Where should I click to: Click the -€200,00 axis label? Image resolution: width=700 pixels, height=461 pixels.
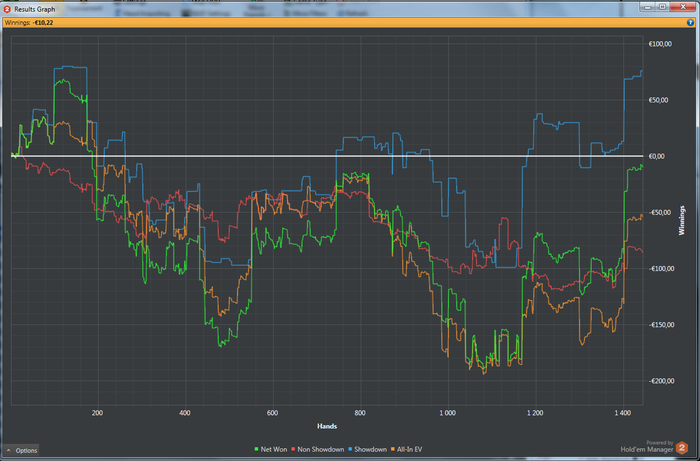[x=662, y=381]
